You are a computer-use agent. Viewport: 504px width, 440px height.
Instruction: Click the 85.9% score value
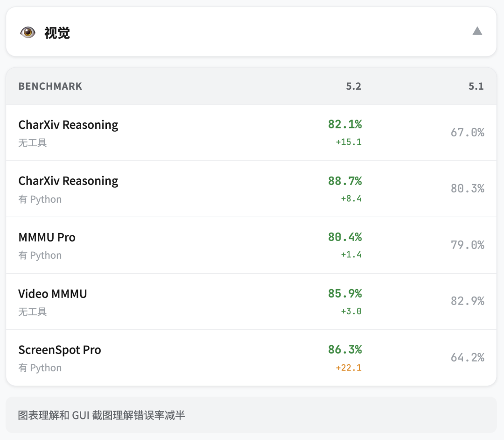tap(345, 293)
